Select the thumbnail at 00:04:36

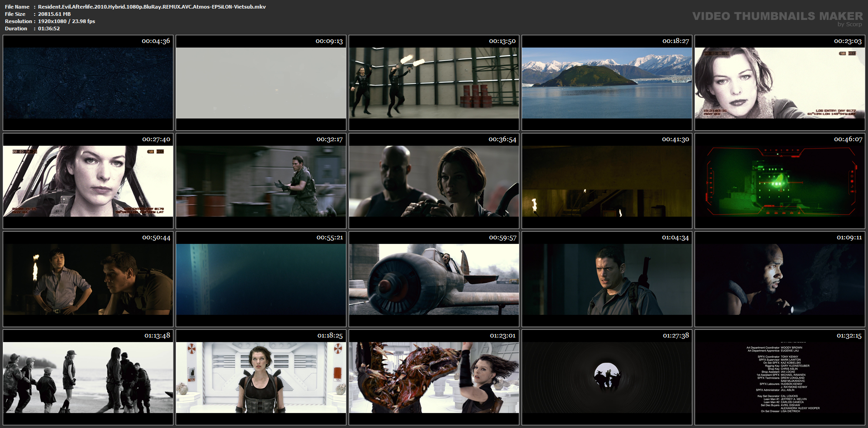coord(88,83)
